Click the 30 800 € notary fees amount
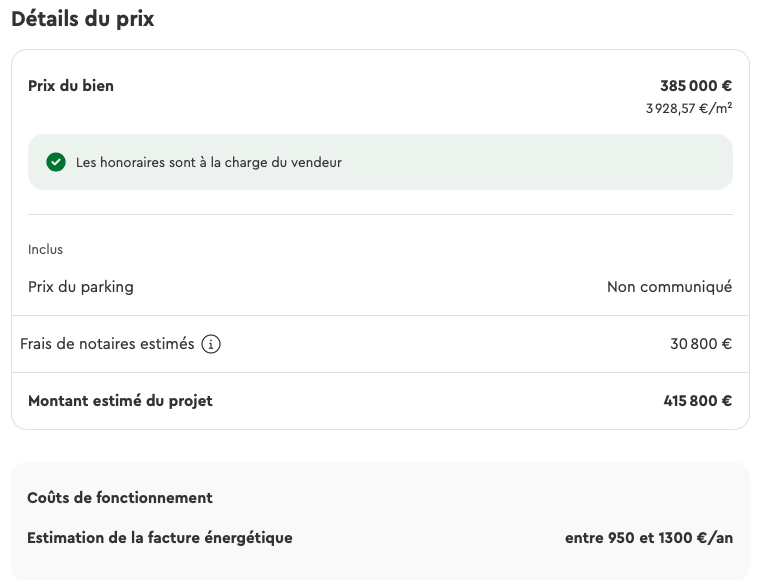Screen dimensions: 764x580 (x=701, y=344)
